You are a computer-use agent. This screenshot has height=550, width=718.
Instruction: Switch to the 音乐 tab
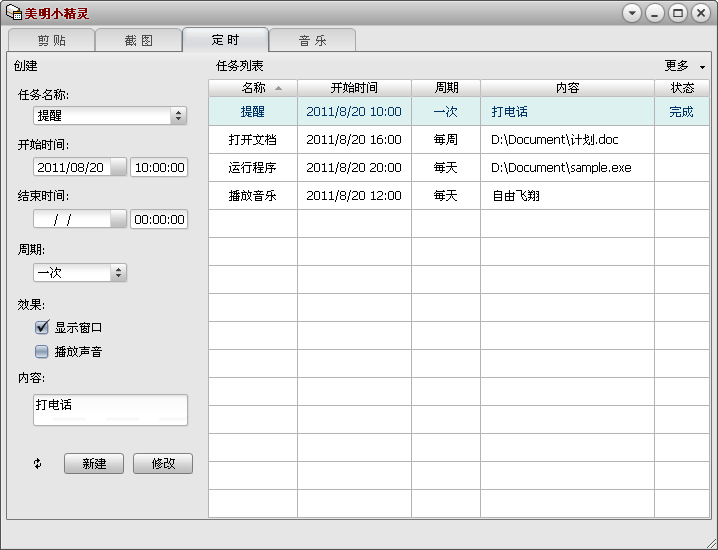(312, 40)
